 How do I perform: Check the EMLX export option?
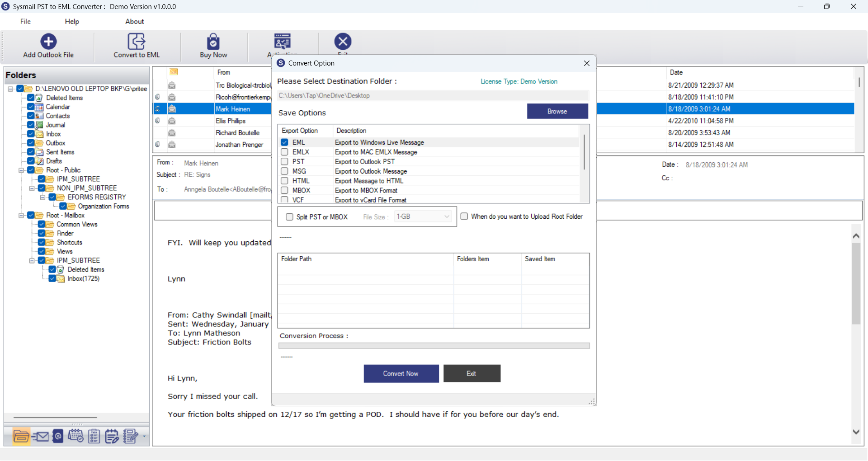[284, 152]
